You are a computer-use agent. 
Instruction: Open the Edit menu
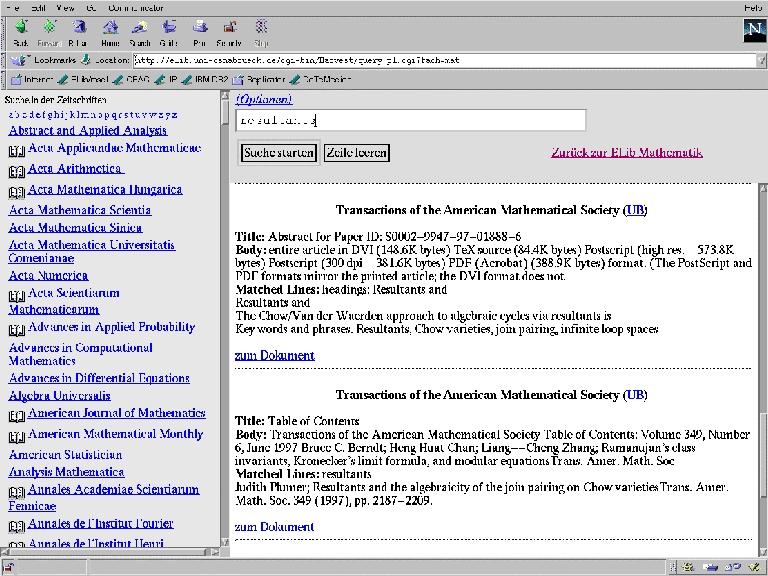37,7
